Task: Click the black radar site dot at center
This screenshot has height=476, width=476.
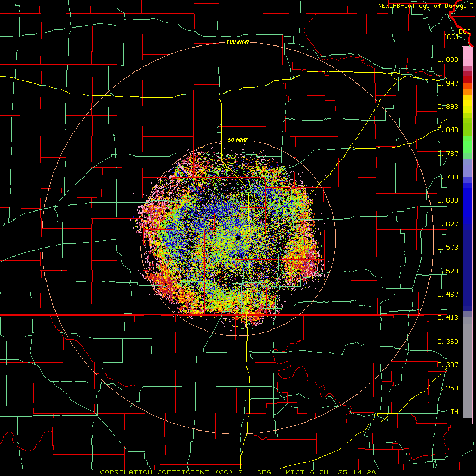Action: coord(238,239)
